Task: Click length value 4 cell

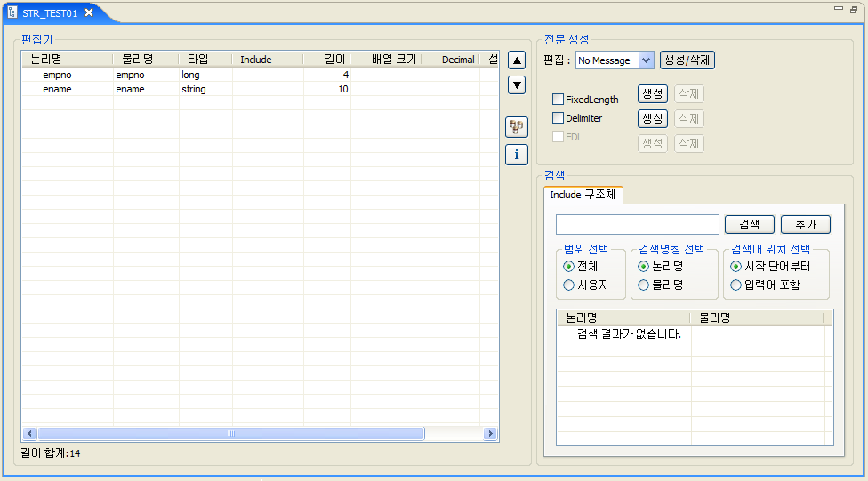Action: pos(326,75)
